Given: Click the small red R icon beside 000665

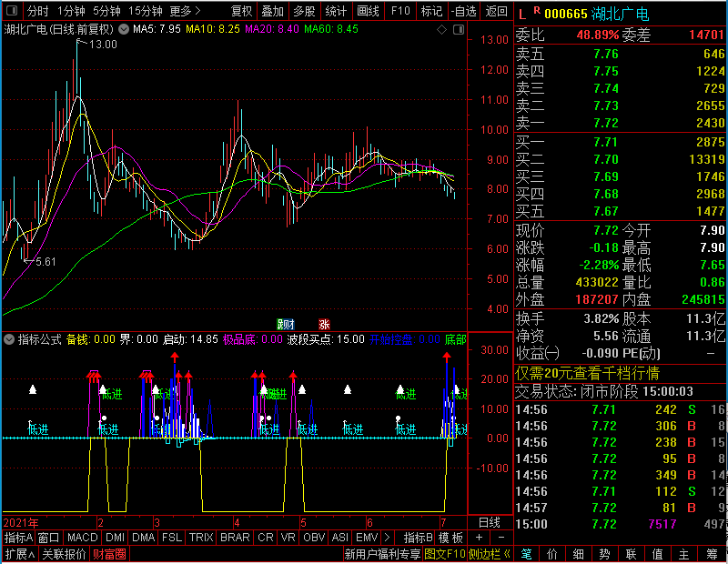Looking at the screenshot, I should pos(537,10).
